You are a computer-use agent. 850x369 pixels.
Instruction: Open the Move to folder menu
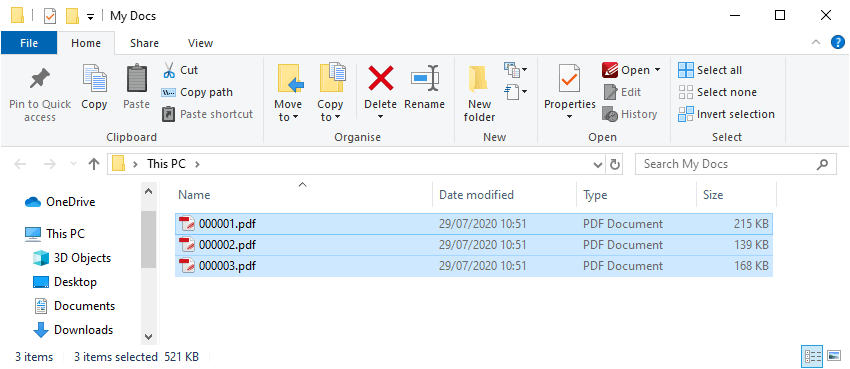pos(288,93)
